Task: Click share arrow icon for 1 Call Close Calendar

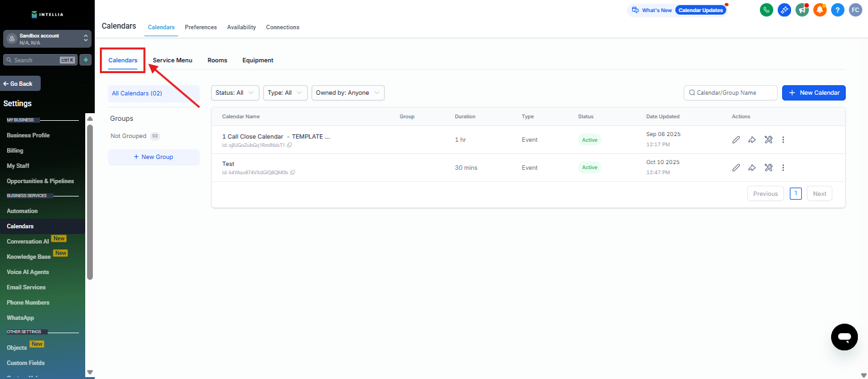Action: [752, 140]
